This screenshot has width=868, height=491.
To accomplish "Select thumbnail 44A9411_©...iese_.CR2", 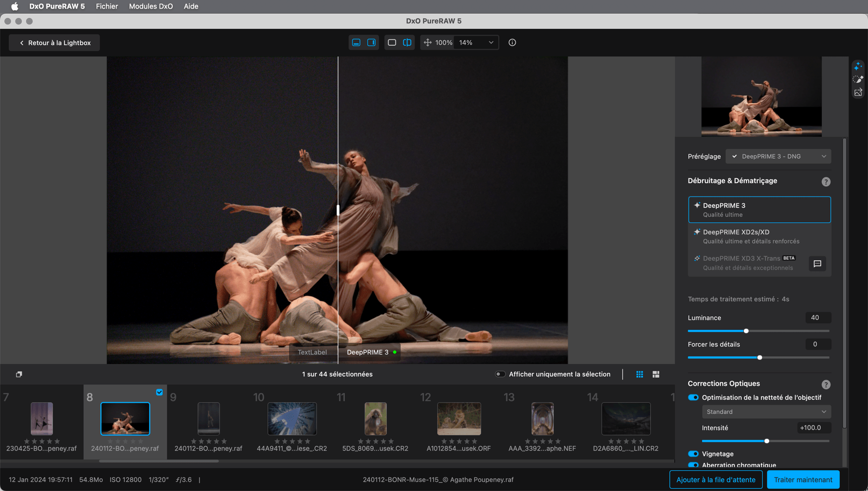I will click(292, 419).
